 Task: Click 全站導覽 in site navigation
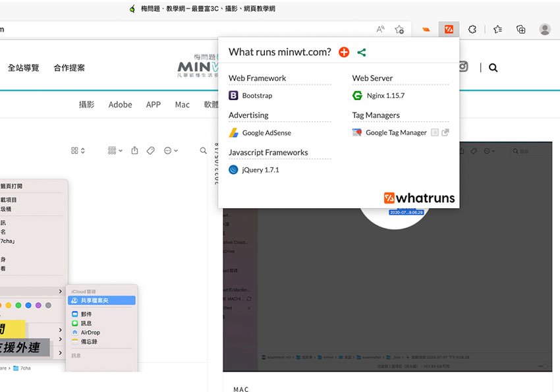tap(24, 68)
